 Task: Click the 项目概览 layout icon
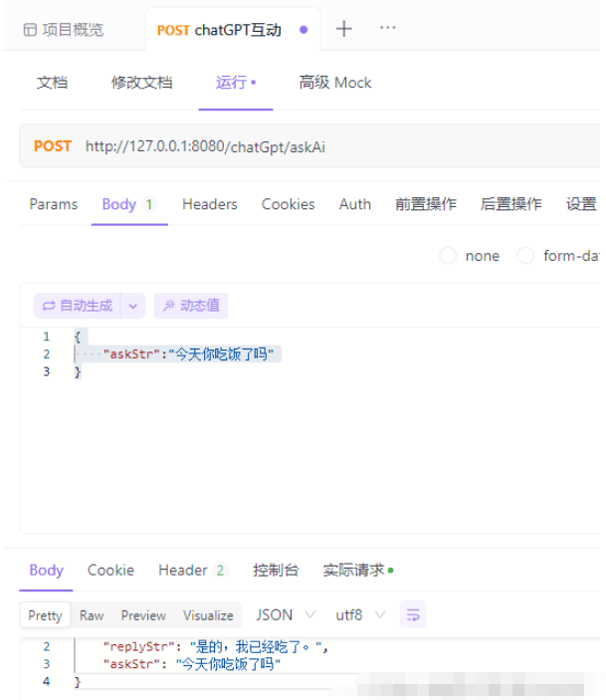pos(30,30)
